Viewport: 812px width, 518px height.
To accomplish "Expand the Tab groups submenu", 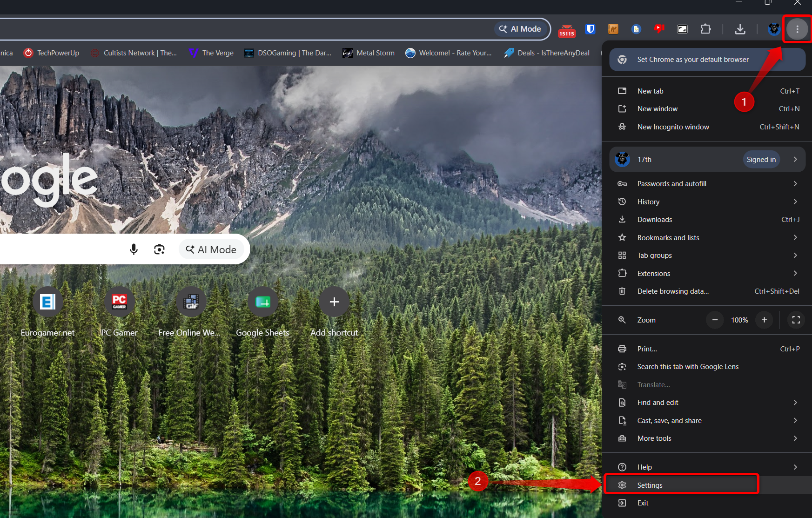I will pyautogui.click(x=707, y=255).
